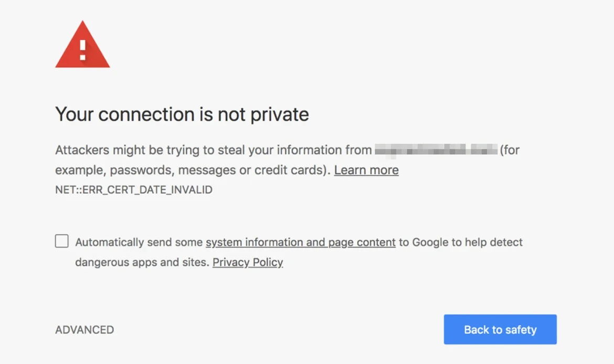Click the word private in the heading
Viewport: 614px width, 364px height.
279,114
